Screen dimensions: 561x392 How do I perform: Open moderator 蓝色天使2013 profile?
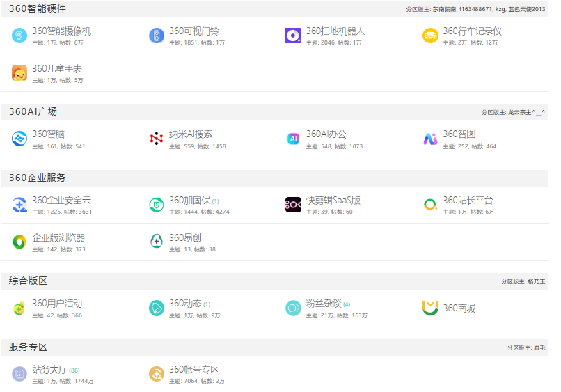pos(527,9)
